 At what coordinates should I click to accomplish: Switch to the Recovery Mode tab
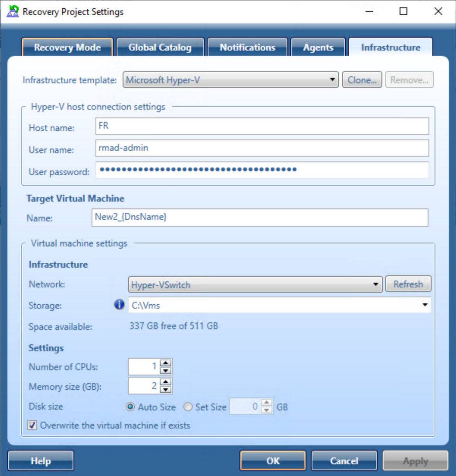[x=67, y=47]
